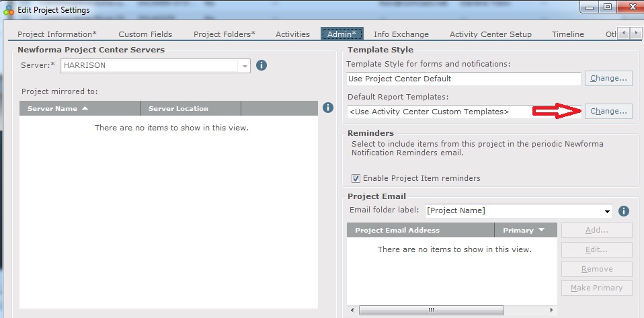Image resolution: width=644 pixels, height=318 pixels.
Task: Switch to the Custom Fields tab
Action: pos(145,34)
